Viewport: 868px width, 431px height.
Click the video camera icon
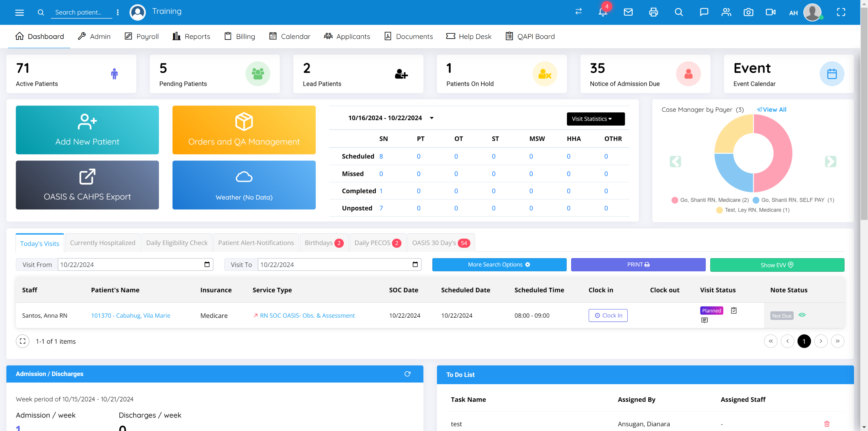tap(770, 12)
